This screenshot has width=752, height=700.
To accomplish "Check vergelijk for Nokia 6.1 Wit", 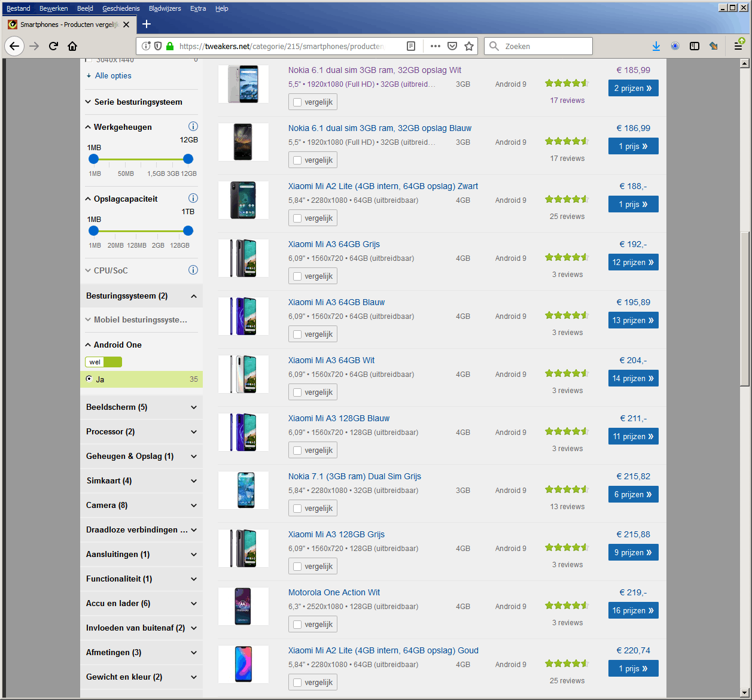I will pos(297,102).
